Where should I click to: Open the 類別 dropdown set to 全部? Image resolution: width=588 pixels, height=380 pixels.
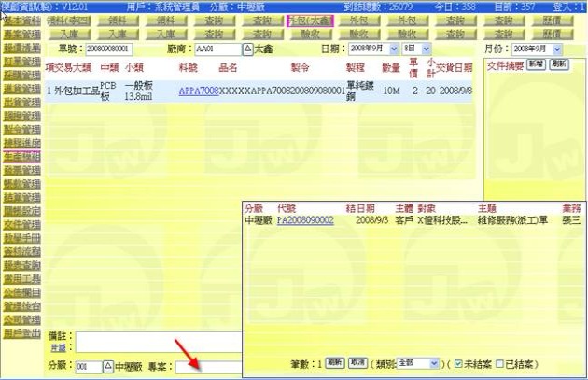pos(417,362)
